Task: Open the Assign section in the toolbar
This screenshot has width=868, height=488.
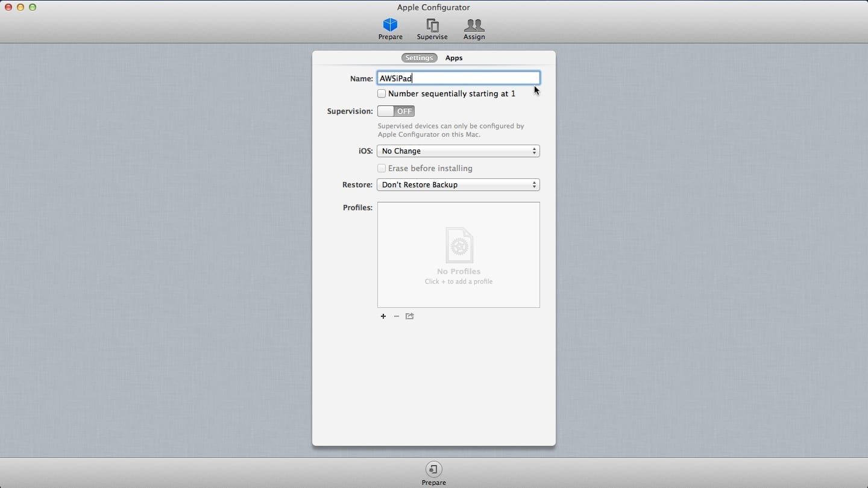Action: coord(474,28)
